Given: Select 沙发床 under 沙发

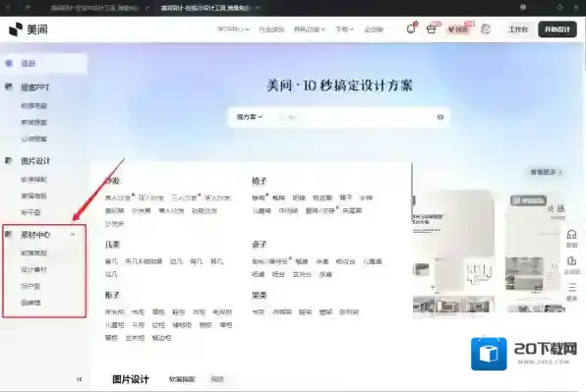Looking at the screenshot, I should pyautogui.click(x=114, y=224).
